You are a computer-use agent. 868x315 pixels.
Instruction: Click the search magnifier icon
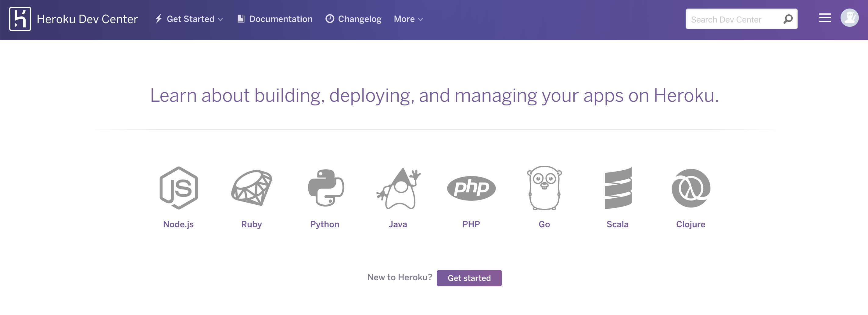[788, 19]
